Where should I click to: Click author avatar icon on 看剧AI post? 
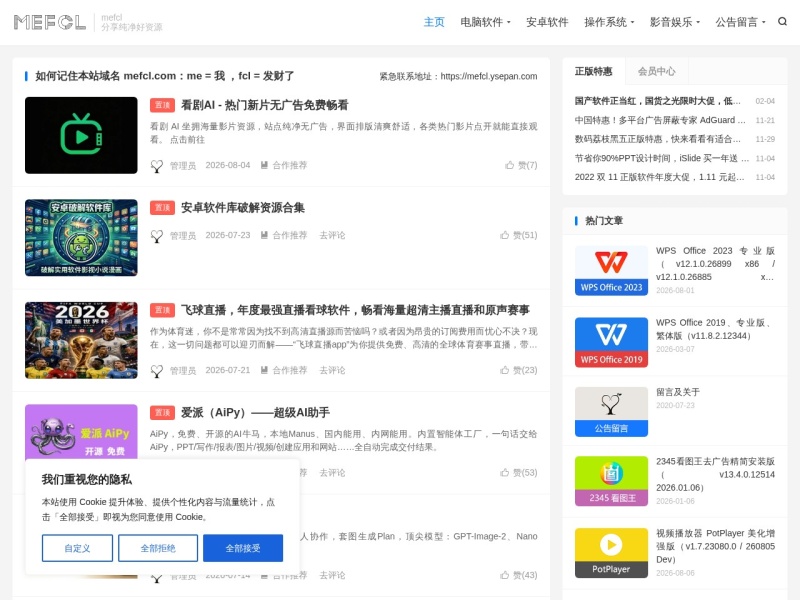[x=157, y=166]
